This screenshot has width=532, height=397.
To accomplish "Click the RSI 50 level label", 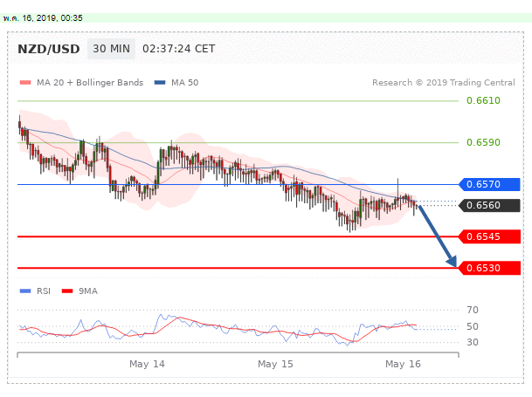I will 473,326.
